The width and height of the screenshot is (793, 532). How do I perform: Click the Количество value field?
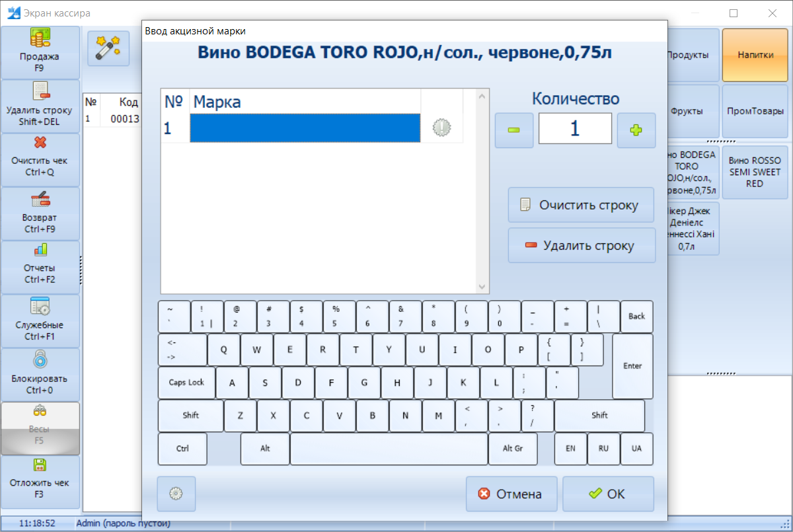pyautogui.click(x=575, y=128)
